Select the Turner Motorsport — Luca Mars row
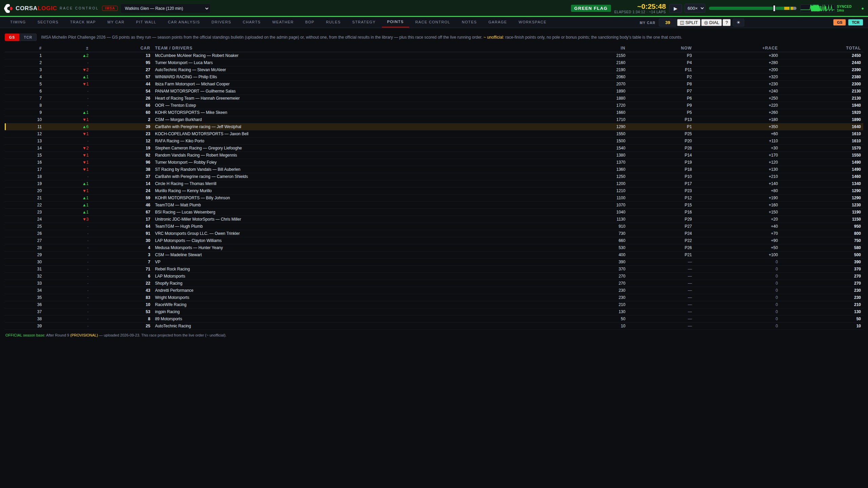The height and width of the screenshot is (488, 868). [434, 63]
